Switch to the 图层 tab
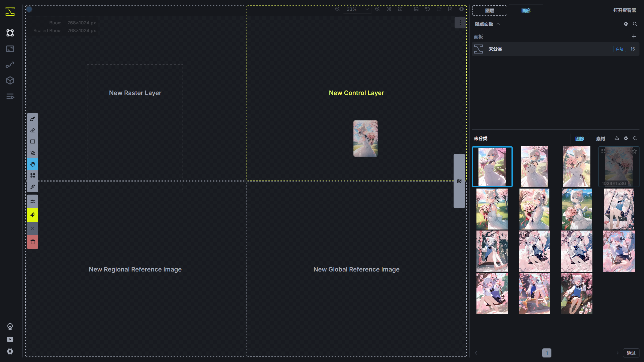 tap(490, 10)
